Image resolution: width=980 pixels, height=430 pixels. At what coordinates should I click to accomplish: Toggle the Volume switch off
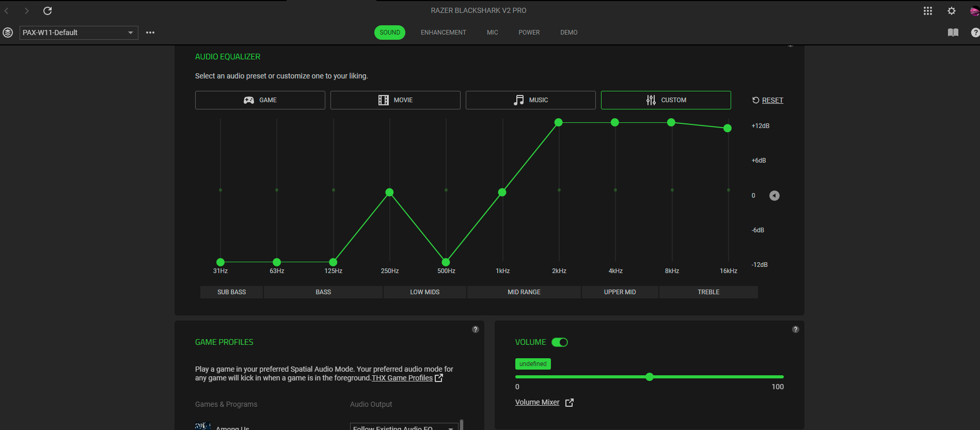pos(560,342)
